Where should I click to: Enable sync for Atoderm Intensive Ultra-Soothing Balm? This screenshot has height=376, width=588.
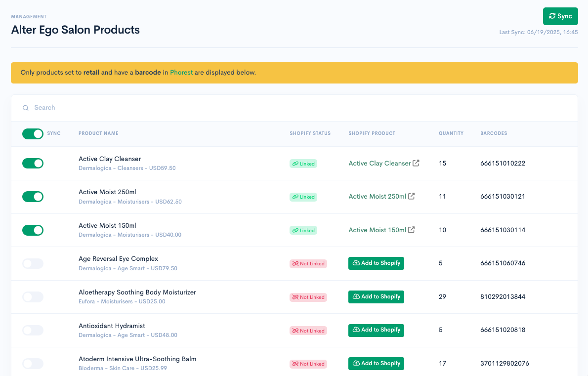(x=33, y=364)
